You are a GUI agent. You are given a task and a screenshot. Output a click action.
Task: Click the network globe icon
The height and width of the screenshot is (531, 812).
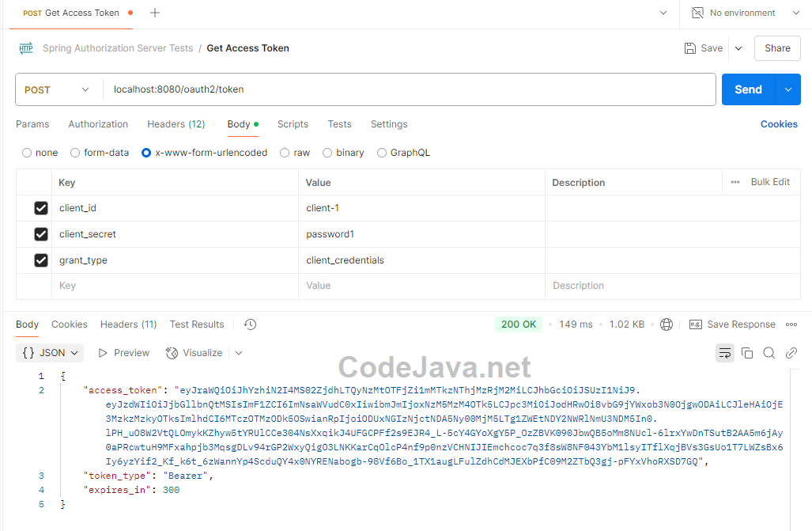pos(667,324)
